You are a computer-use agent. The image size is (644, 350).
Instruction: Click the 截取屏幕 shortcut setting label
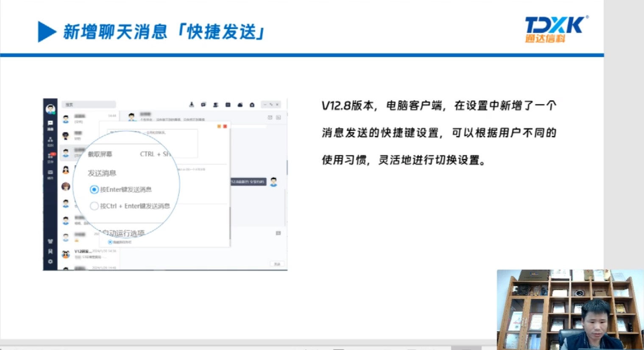click(100, 154)
